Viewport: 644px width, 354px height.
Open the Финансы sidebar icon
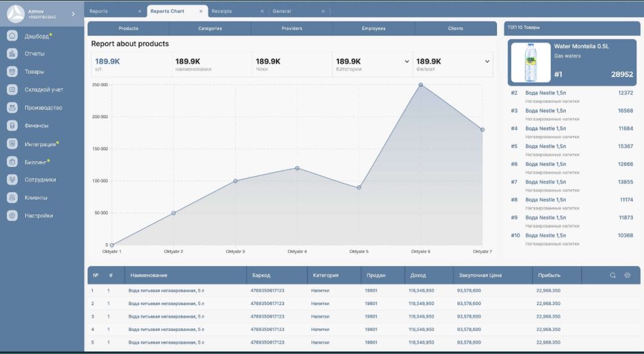tap(12, 125)
